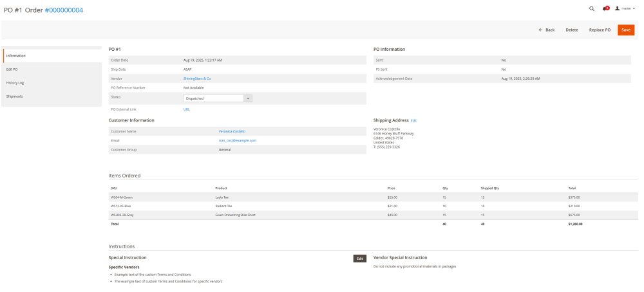This screenshot has width=644, height=292.
Task: Click the orange Save button
Action: pos(626,30)
